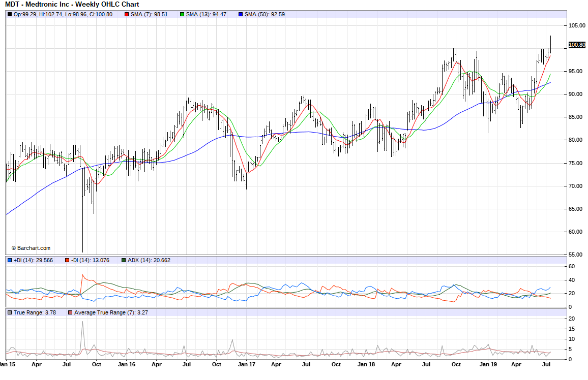Select the 100.80 current price marker
588x380 pixels.
pyautogui.click(x=576, y=45)
